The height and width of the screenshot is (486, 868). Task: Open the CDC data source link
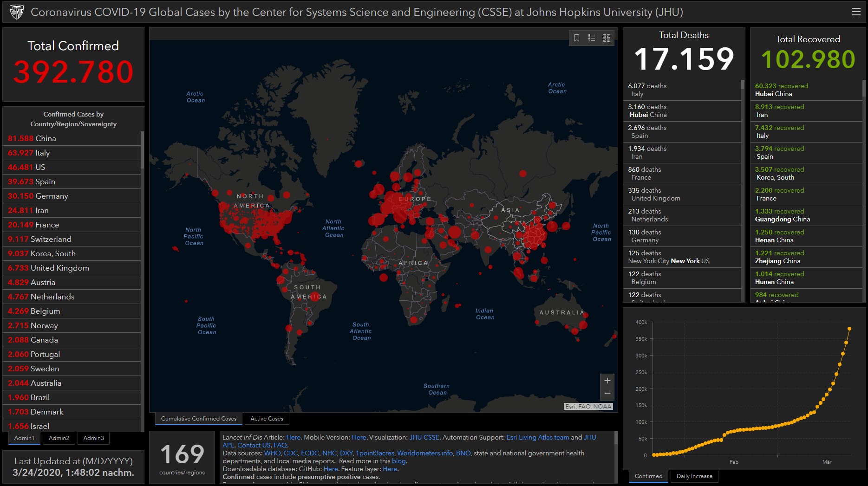(x=291, y=453)
